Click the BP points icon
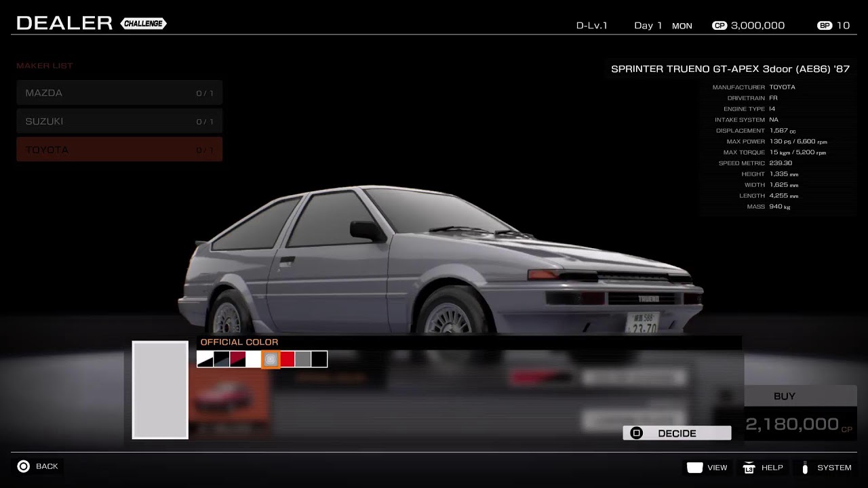Viewport: 868px width, 488px height. tap(825, 26)
